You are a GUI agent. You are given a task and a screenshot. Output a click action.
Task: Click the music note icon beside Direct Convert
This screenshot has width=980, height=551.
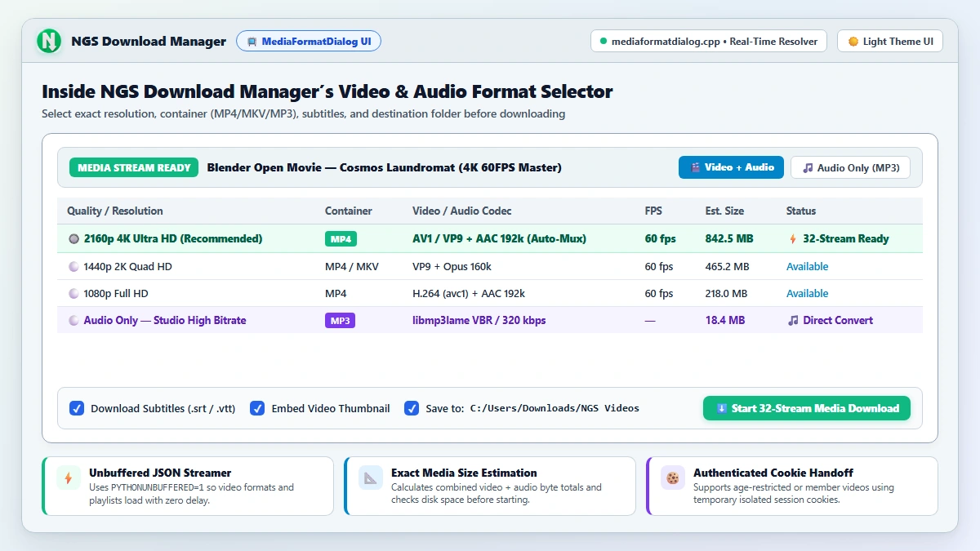[x=793, y=321]
